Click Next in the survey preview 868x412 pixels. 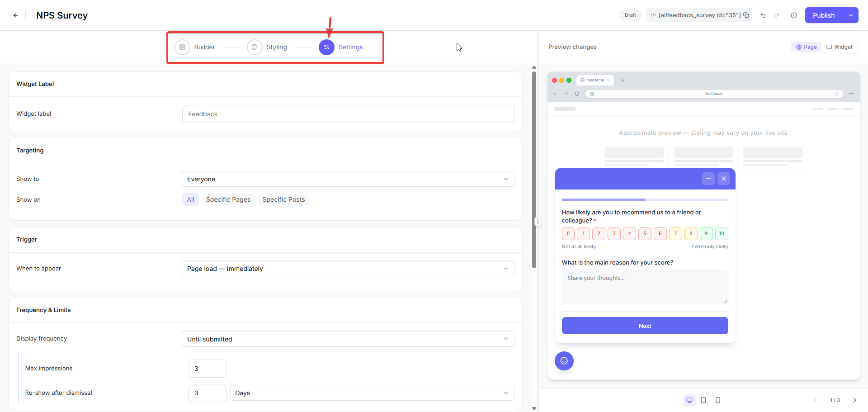point(645,326)
